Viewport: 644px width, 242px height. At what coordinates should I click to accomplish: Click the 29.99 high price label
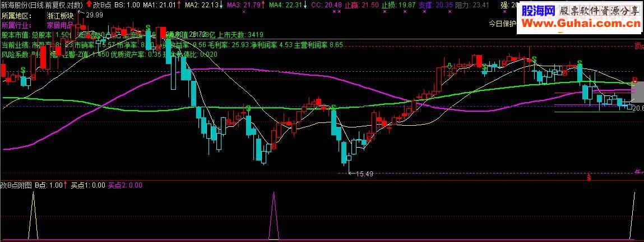tap(95, 15)
